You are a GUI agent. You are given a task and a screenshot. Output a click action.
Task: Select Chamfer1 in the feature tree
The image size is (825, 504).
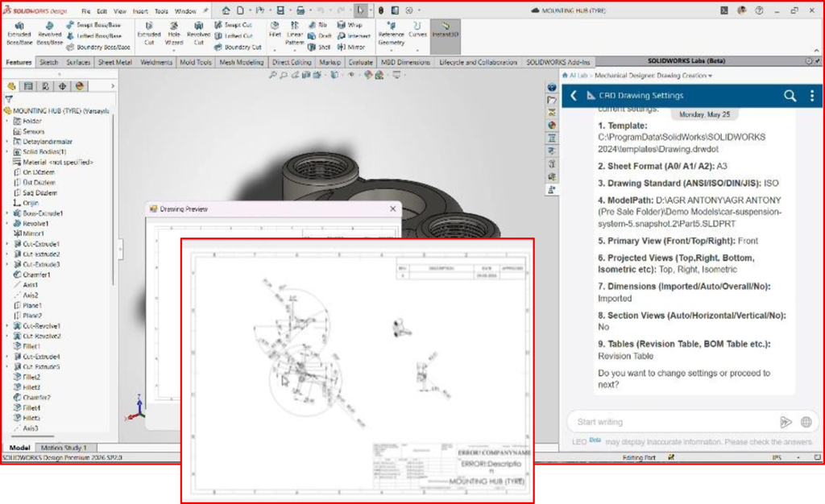tap(31, 275)
